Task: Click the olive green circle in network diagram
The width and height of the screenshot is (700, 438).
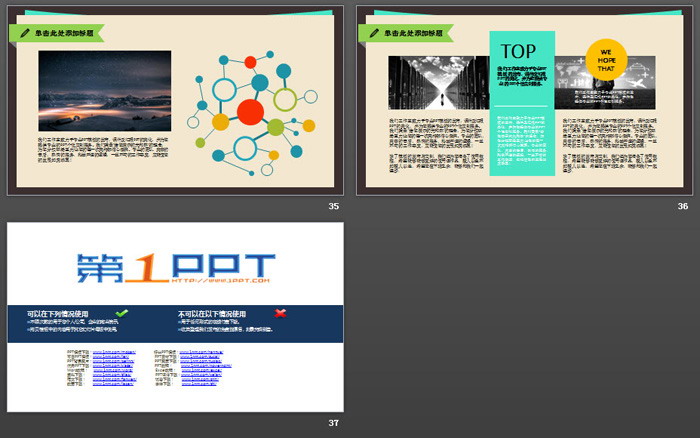Action: pyautogui.click(x=277, y=126)
